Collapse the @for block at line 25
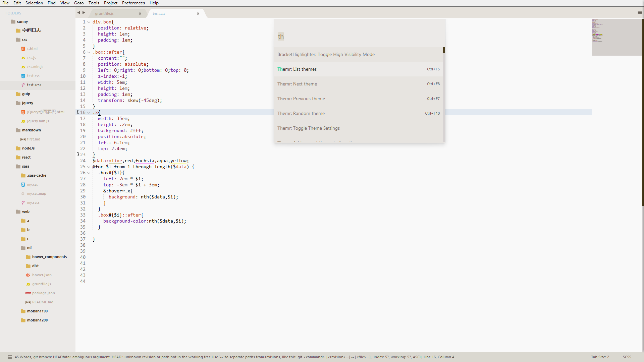Image resolution: width=644 pixels, height=362 pixels. (89, 167)
